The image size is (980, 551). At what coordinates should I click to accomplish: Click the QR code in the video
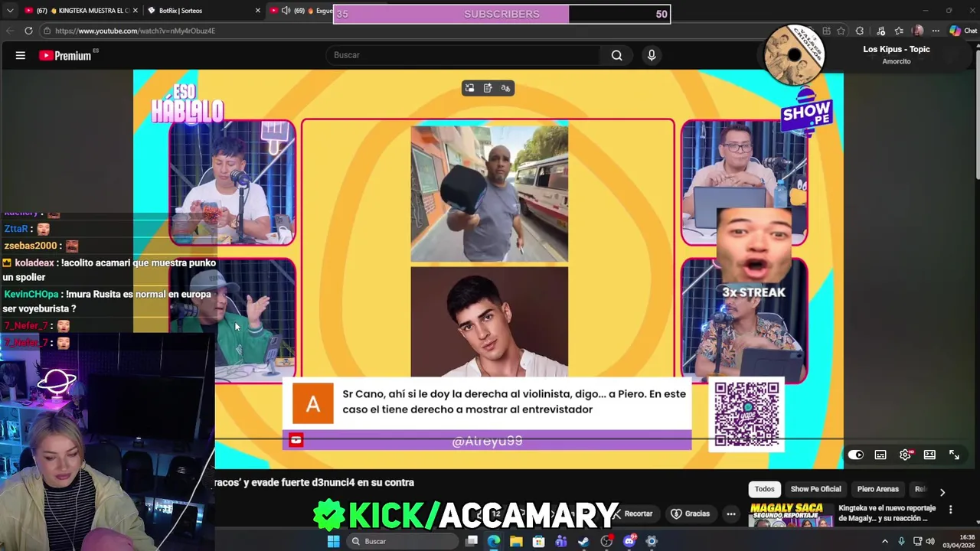click(x=746, y=414)
